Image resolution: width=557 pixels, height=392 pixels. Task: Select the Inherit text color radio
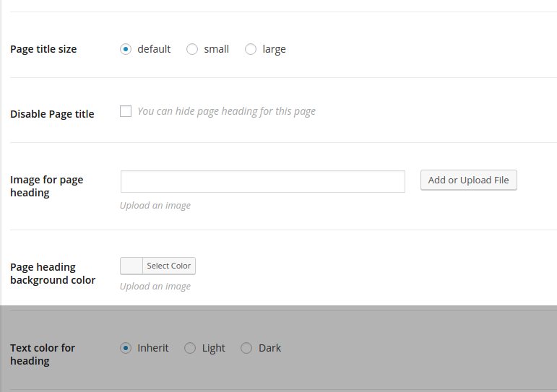coord(126,348)
